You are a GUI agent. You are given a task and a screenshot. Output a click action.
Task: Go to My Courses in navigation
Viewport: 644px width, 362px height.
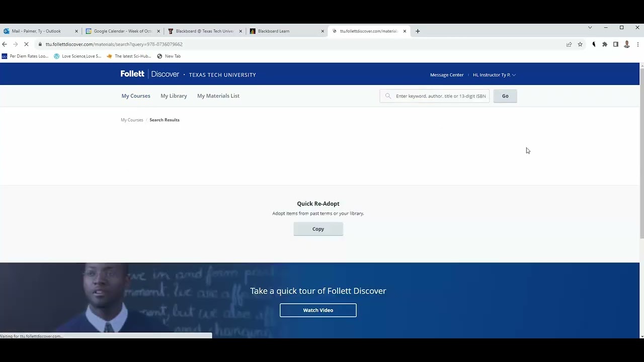click(x=136, y=96)
